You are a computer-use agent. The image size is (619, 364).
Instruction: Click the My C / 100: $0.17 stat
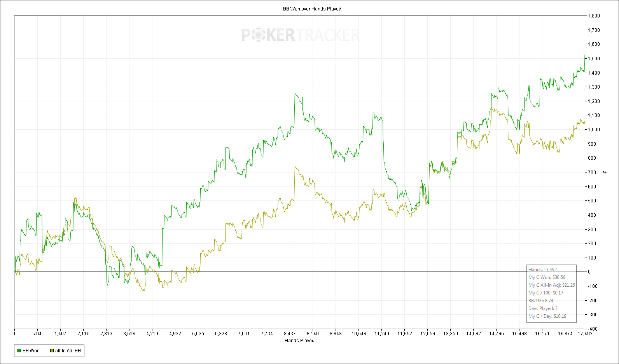[546, 293]
